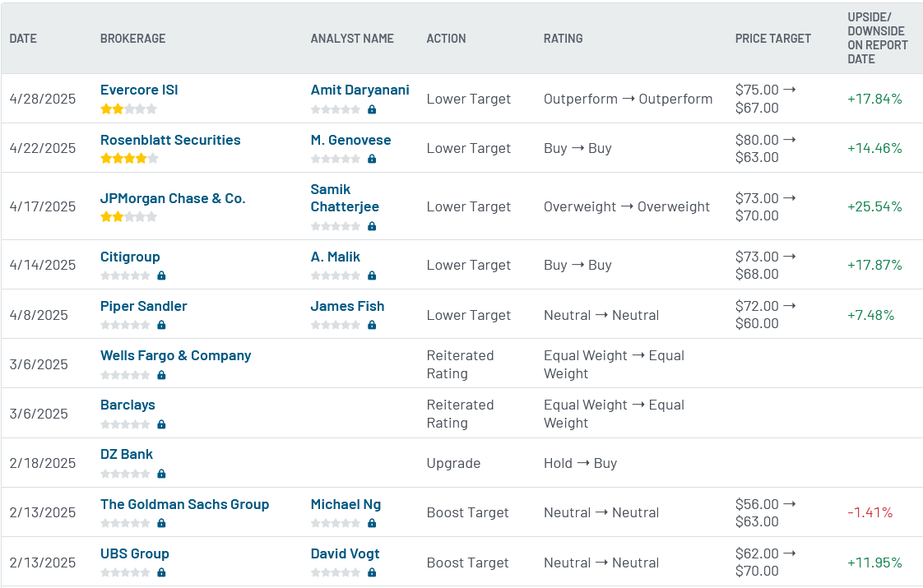View analyst M. Genovese's profile

pyautogui.click(x=350, y=140)
